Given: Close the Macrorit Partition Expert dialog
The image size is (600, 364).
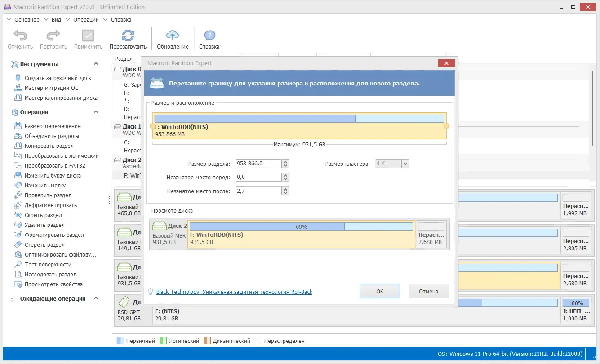Looking at the screenshot, I should coord(446,63).
